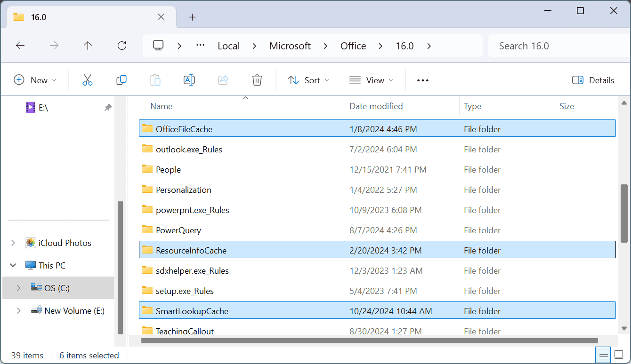The width and height of the screenshot is (631, 364).
Task: Go back with the left arrow
Action: coord(20,46)
